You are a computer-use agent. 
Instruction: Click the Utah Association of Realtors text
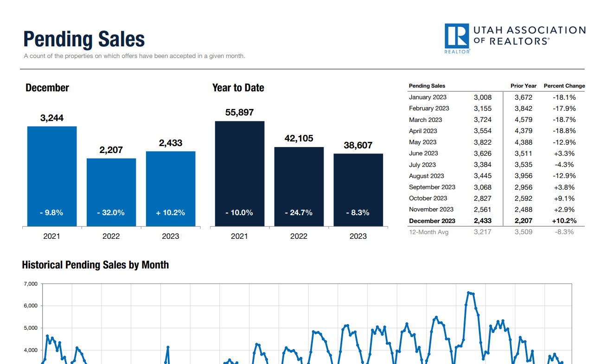pos(529,36)
